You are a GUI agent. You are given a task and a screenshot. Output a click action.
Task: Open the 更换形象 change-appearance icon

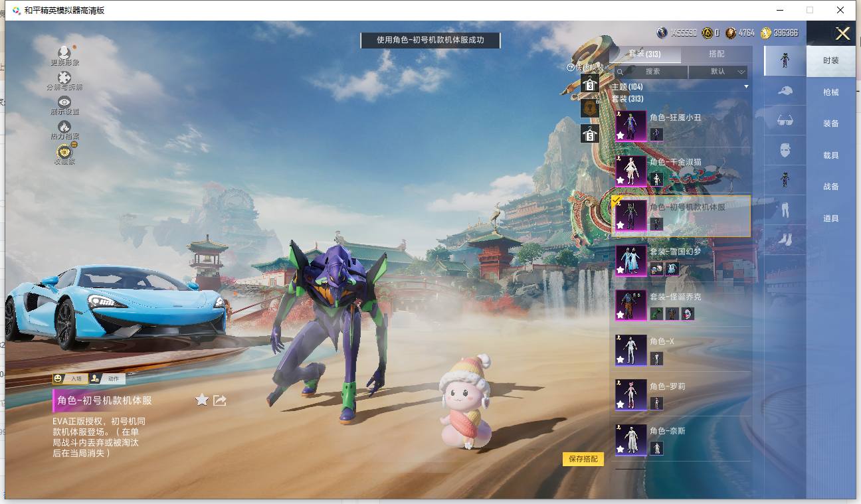pos(64,53)
